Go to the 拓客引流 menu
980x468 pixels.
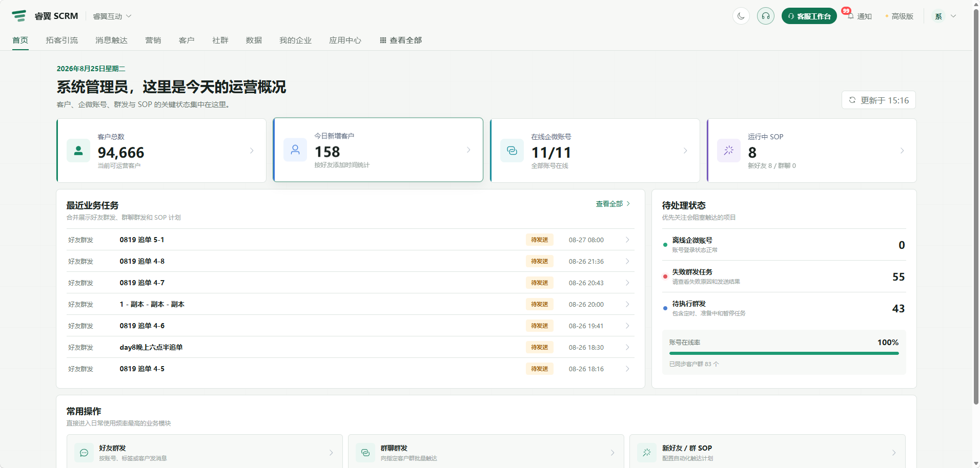pyautogui.click(x=62, y=40)
